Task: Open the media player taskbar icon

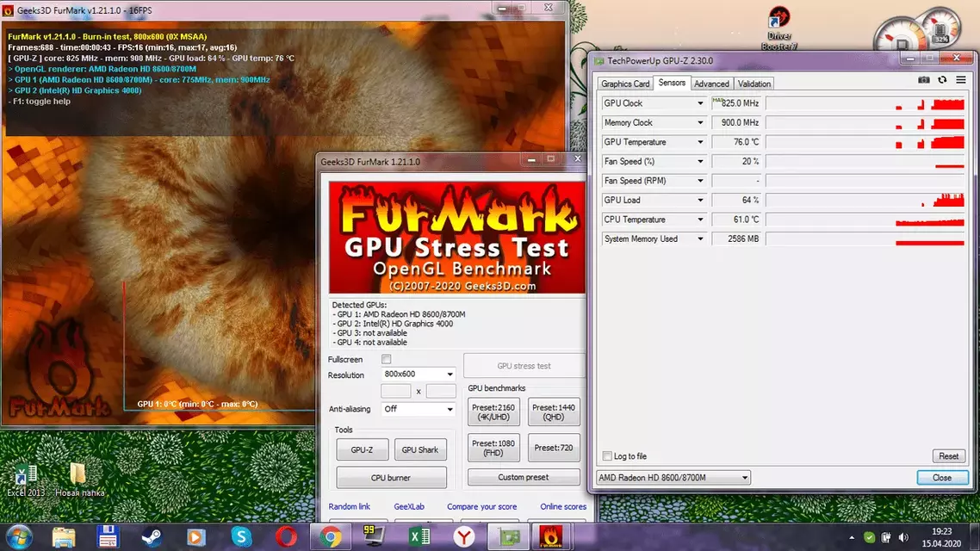Action: click(195, 537)
